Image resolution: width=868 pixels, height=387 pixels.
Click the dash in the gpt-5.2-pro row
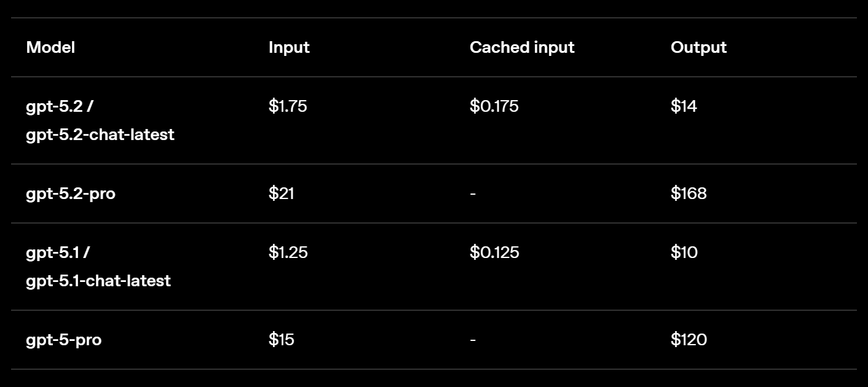(473, 193)
